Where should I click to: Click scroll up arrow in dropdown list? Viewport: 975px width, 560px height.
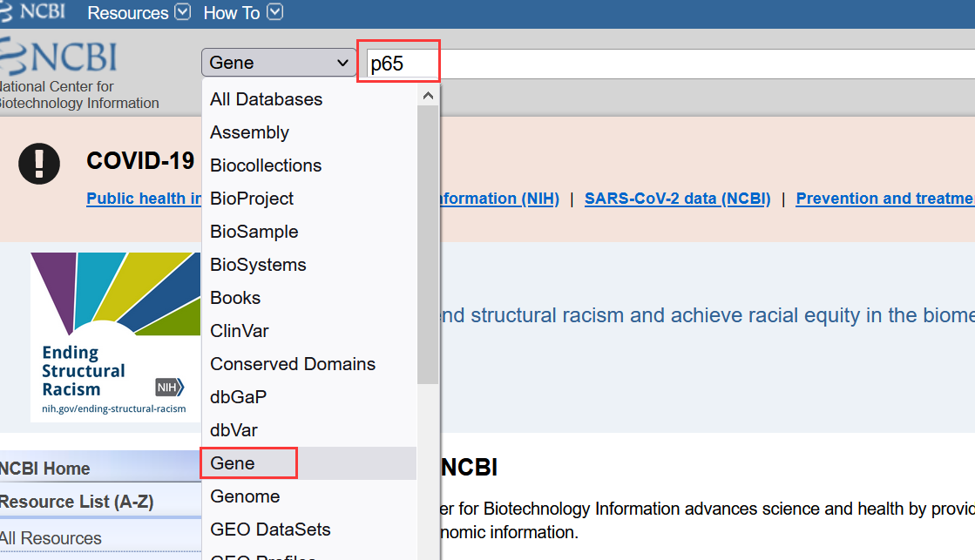pos(428,96)
